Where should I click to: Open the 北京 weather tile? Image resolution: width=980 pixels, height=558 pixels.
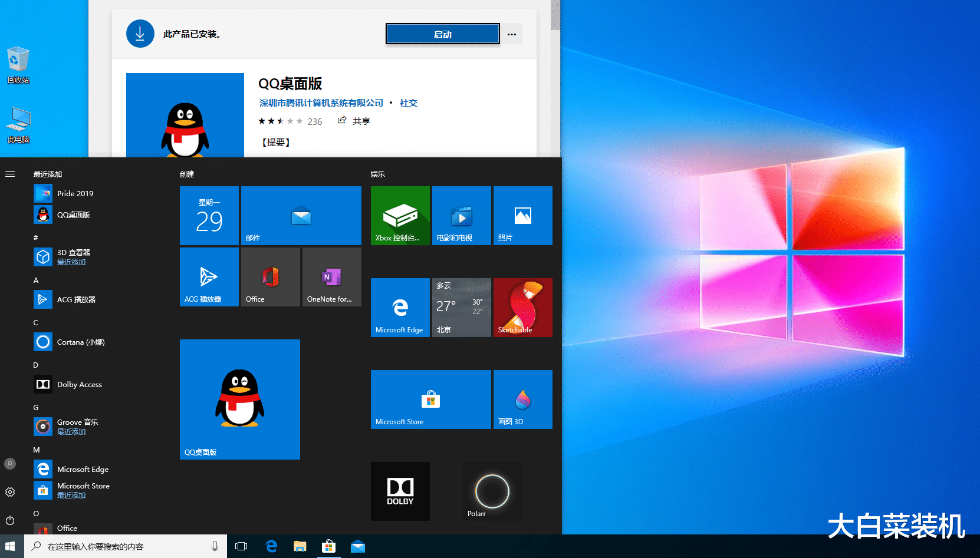[461, 307]
